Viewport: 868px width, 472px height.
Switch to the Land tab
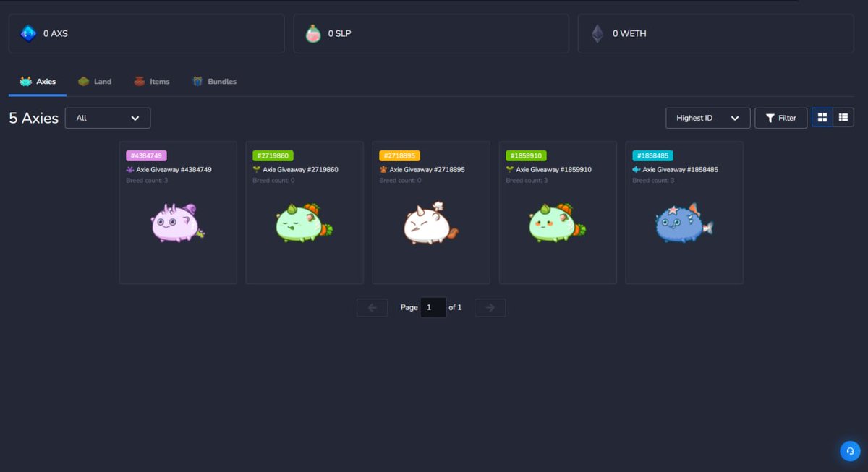click(x=95, y=82)
